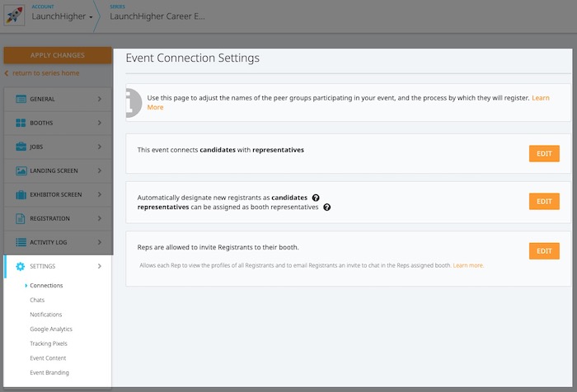Click the LaunchHigher Career E... series breadcrumb
Image resolution: width=577 pixels, height=392 pixels.
click(157, 16)
